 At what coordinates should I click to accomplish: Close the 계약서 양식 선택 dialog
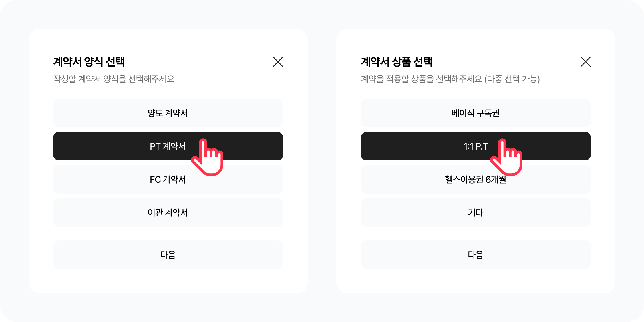pos(278,62)
